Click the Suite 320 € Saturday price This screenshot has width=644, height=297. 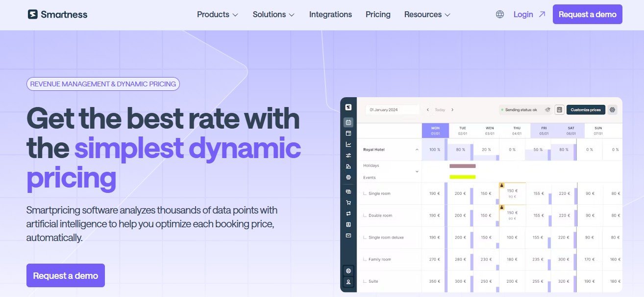(x=565, y=281)
